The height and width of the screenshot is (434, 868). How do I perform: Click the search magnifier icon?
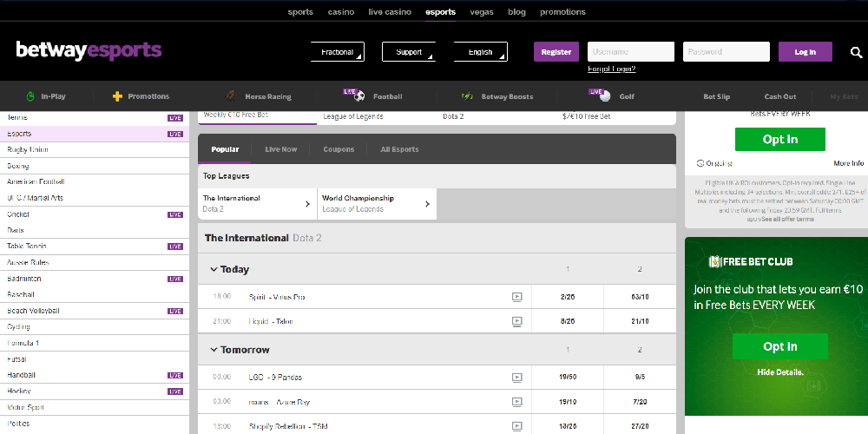[856, 52]
